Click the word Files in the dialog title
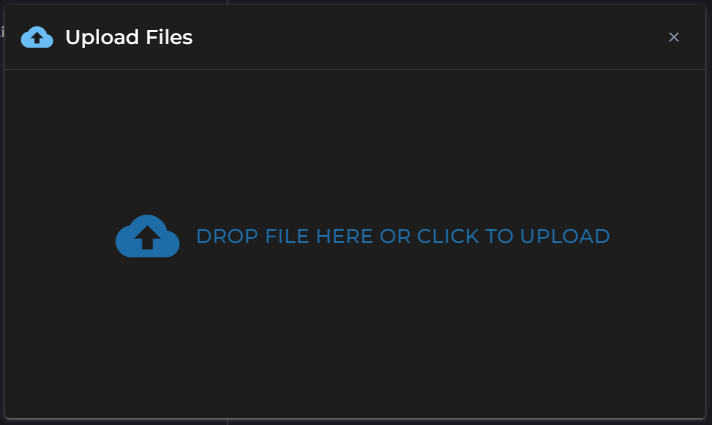712x425 pixels. [x=169, y=37]
